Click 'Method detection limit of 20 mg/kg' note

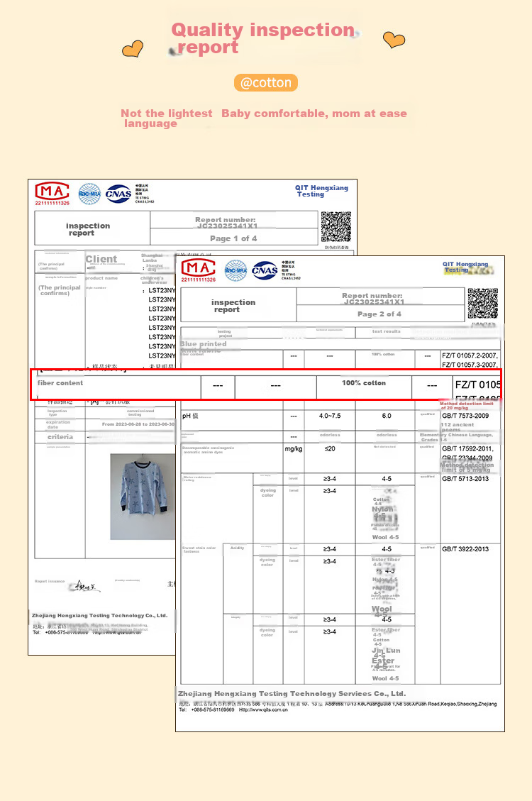click(467, 406)
